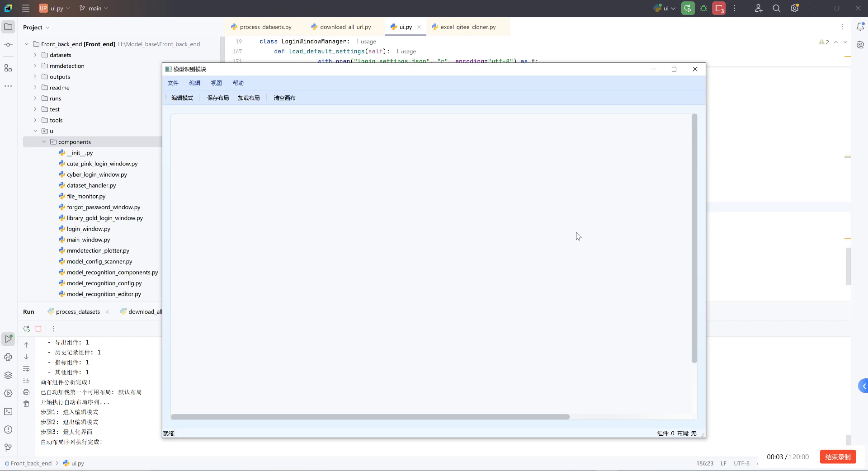Go to next highlighted problem arrow

[x=845, y=42]
